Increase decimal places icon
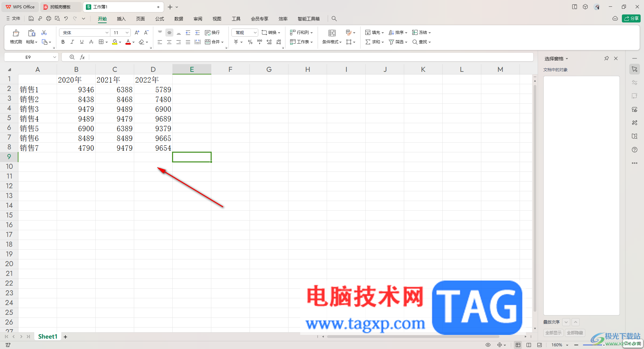Image resolution: width=644 pixels, height=349 pixels. coord(269,42)
